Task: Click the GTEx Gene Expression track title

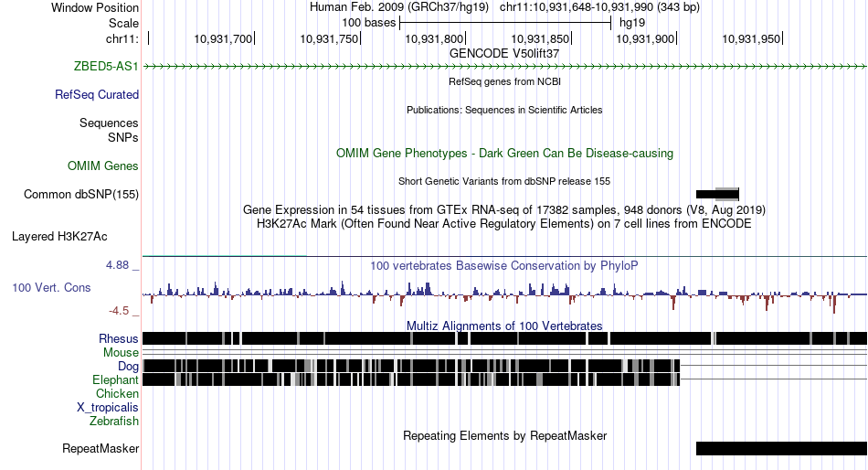Action: [504, 210]
